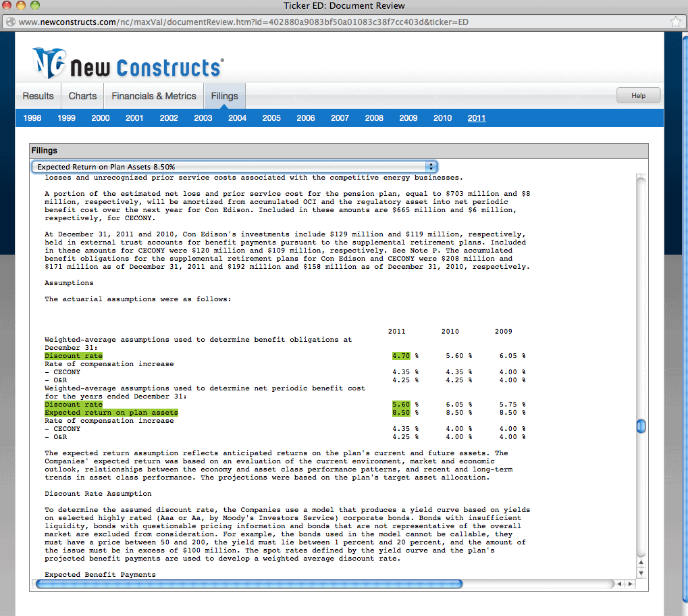This screenshot has height=616, width=688.
Task: Click the 2009 column header in the assumptions table
Action: pyautogui.click(x=504, y=332)
